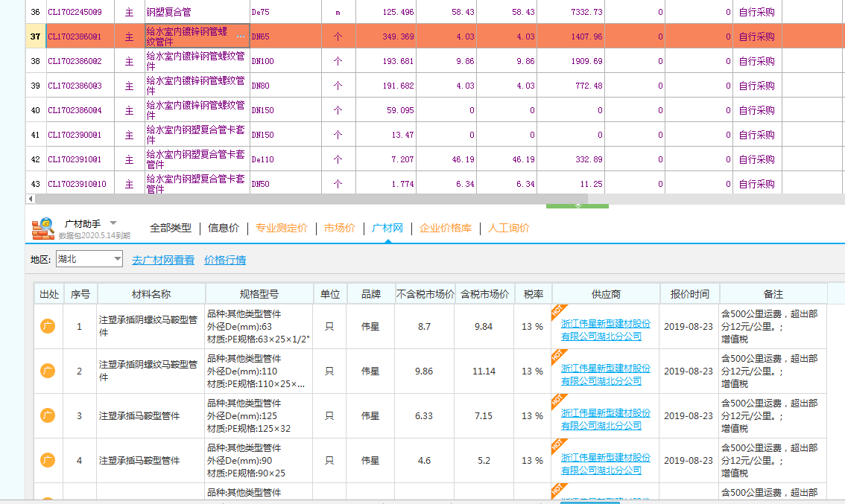Click 自行采购 cell in row 43
The image size is (845, 504).
pos(757,184)
